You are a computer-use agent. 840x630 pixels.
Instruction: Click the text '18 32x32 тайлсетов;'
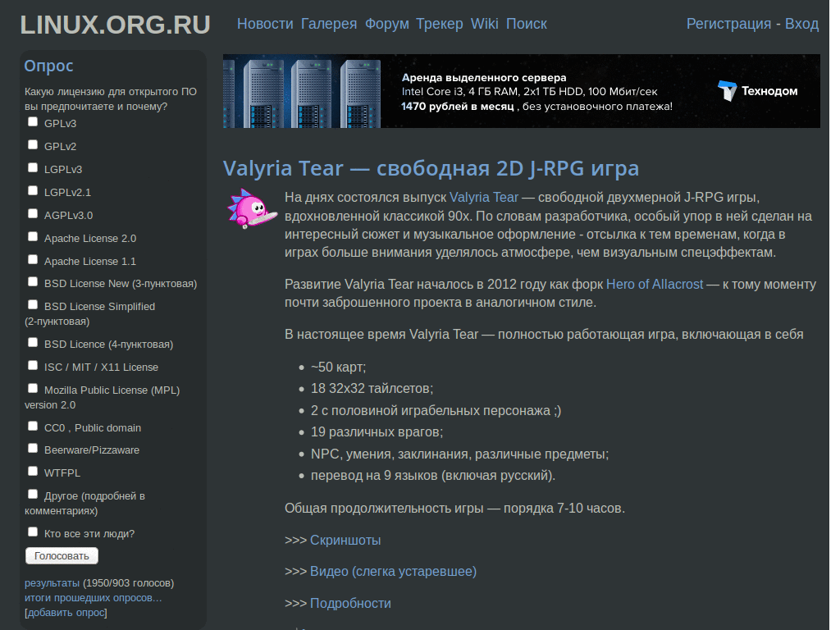coord(372,389)
